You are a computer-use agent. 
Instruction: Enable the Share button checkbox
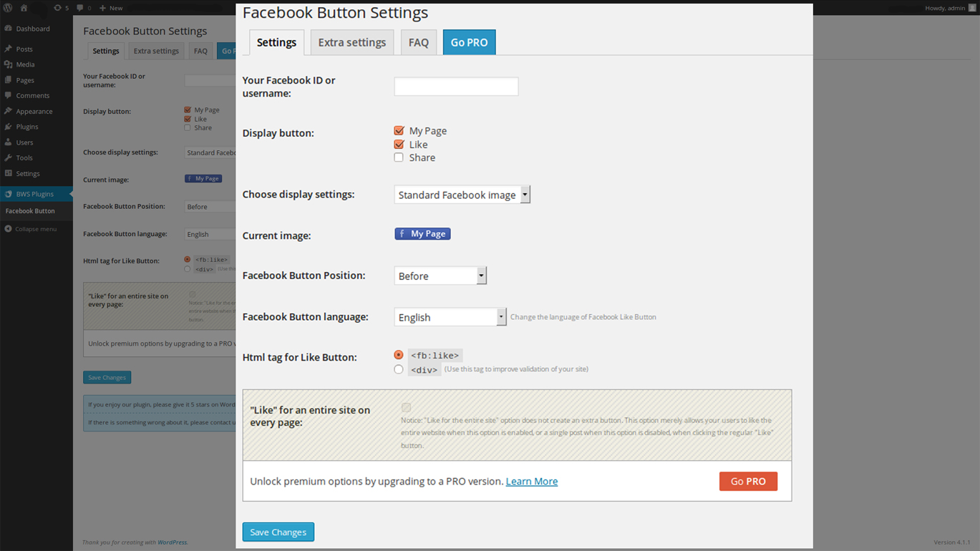point(399,157)
